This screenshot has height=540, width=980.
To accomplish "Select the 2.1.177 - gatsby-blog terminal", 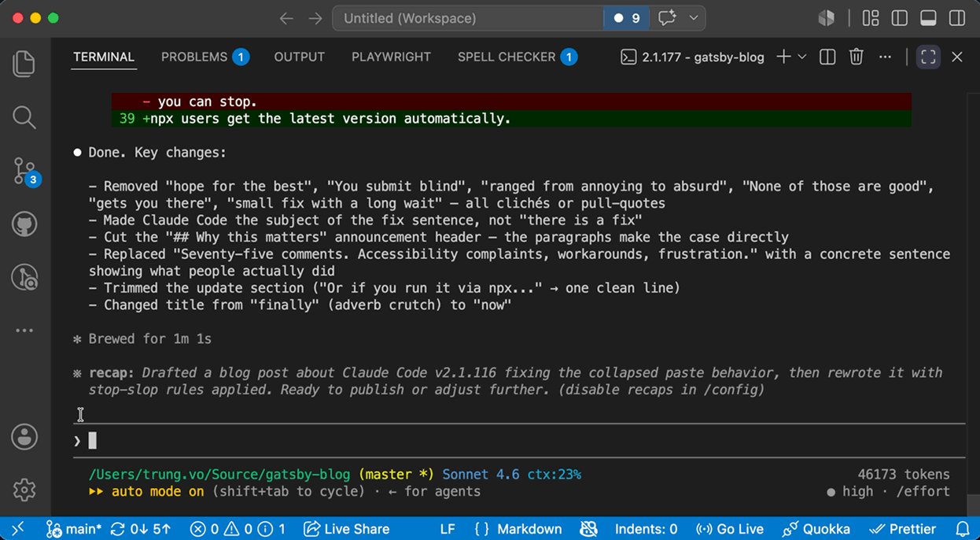I will (x=692, y=57).
